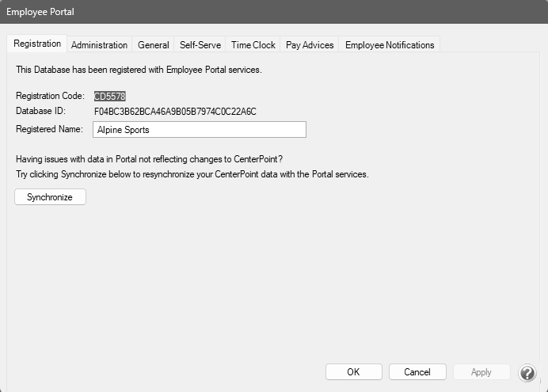Viewport: 548px width, 392px height.
Task: Click the Employee Portal title bar
Action: (x=274, y=12)
